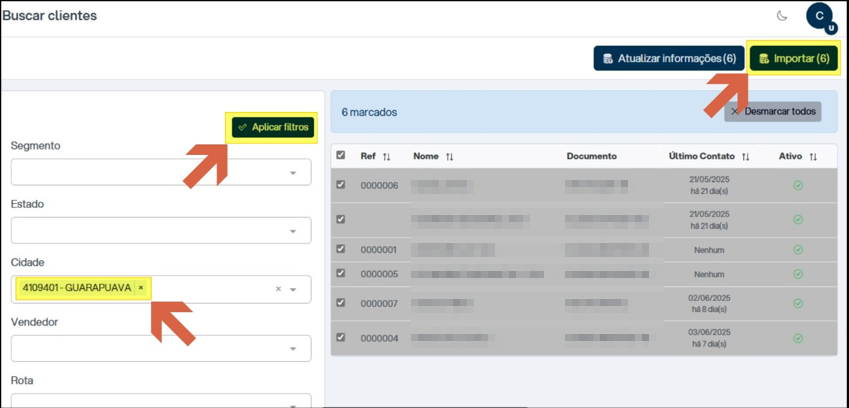Sort by Último Contato column arrows

(x=746, y=156)
